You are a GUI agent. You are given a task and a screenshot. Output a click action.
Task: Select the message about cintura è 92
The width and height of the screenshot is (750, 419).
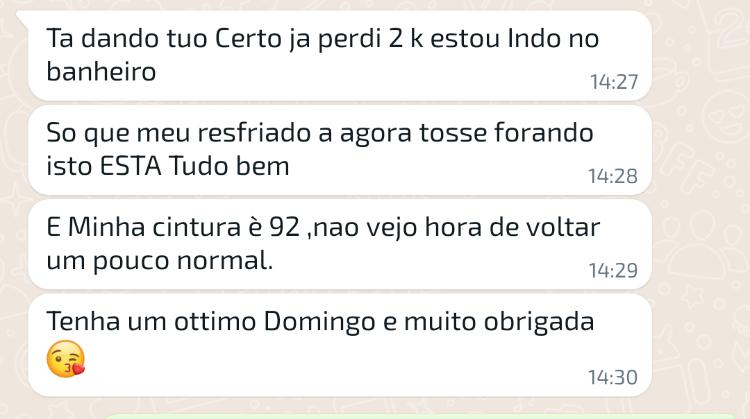[340, 244]
